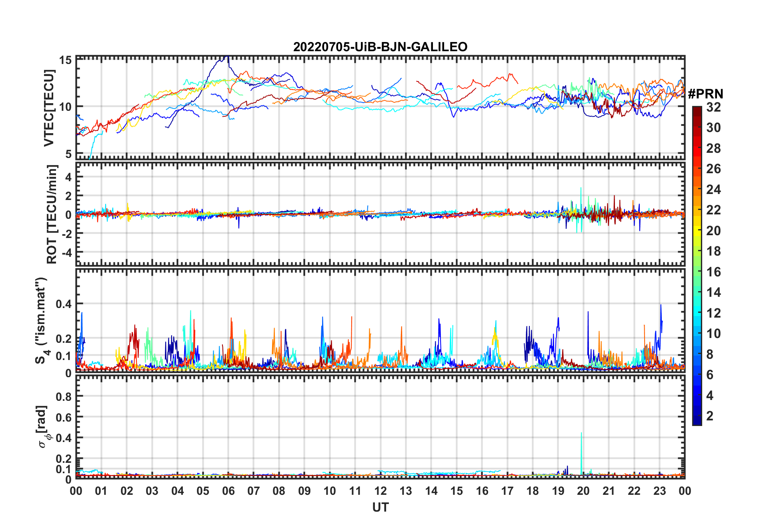Click inside the sigma-phi plot panel
This screenshot has width=761, height=532.
click(x=380, y=426)
